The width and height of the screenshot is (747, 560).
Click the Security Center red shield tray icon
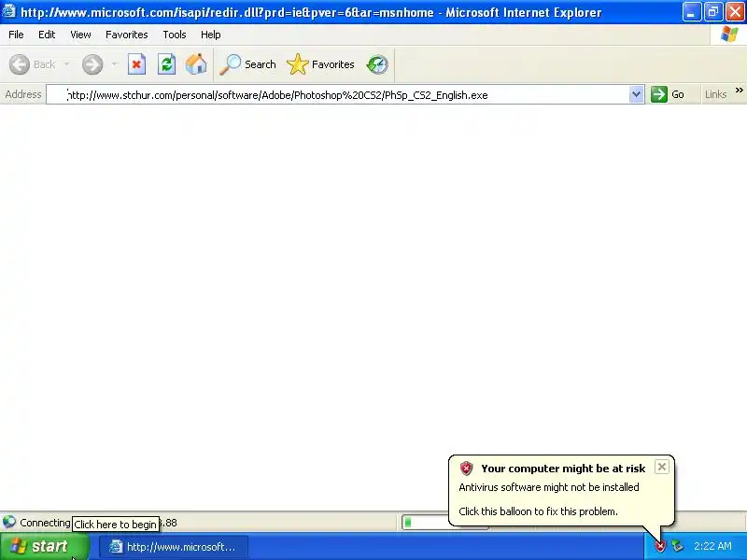click(x=660, y=546)
